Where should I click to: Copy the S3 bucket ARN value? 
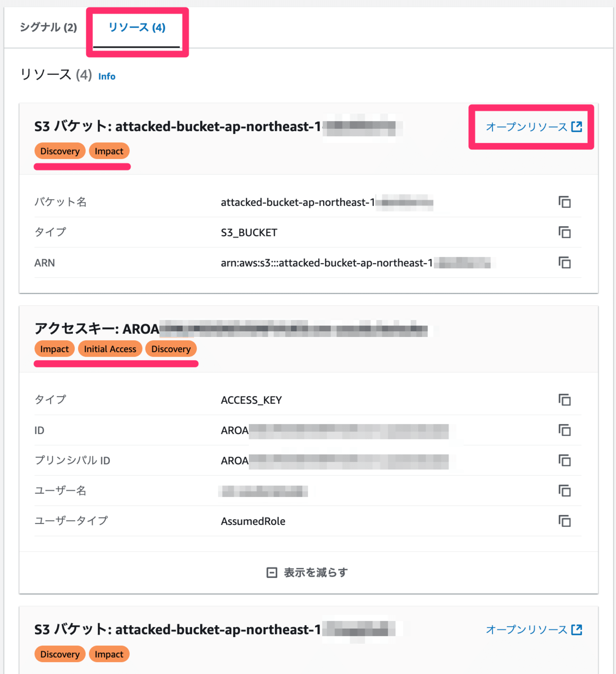click(564, 263)
